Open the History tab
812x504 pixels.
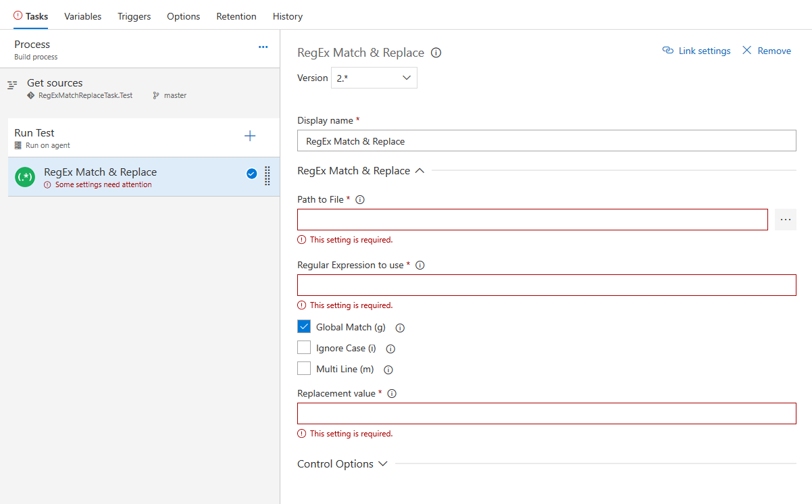click(288, 16)
